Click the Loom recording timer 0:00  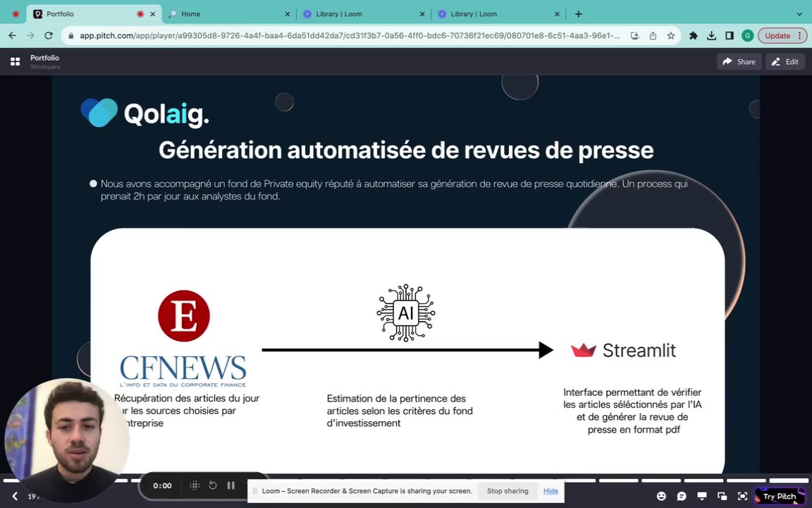162,485
